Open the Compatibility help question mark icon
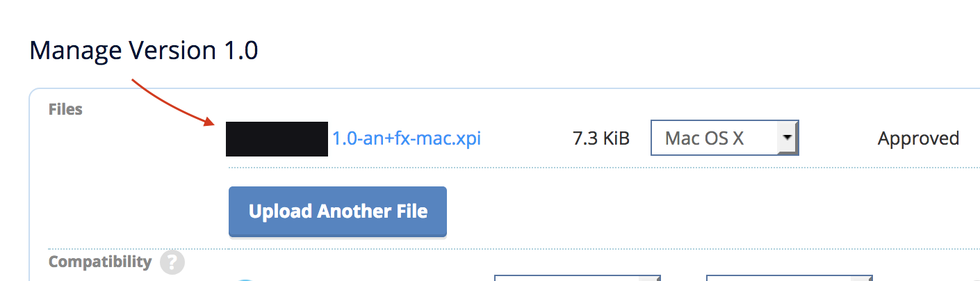Viewport: 980px width, 281px height. click(172, 263)
